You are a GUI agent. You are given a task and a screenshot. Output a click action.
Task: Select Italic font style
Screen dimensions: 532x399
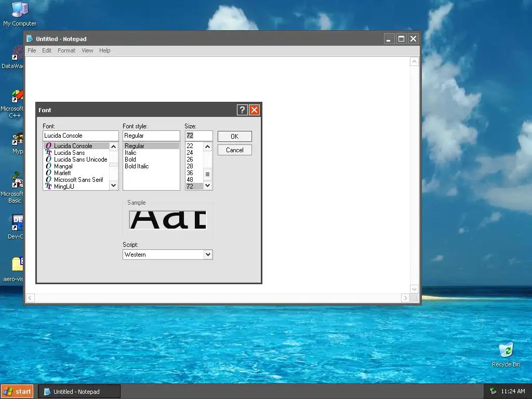coord(151,153)
